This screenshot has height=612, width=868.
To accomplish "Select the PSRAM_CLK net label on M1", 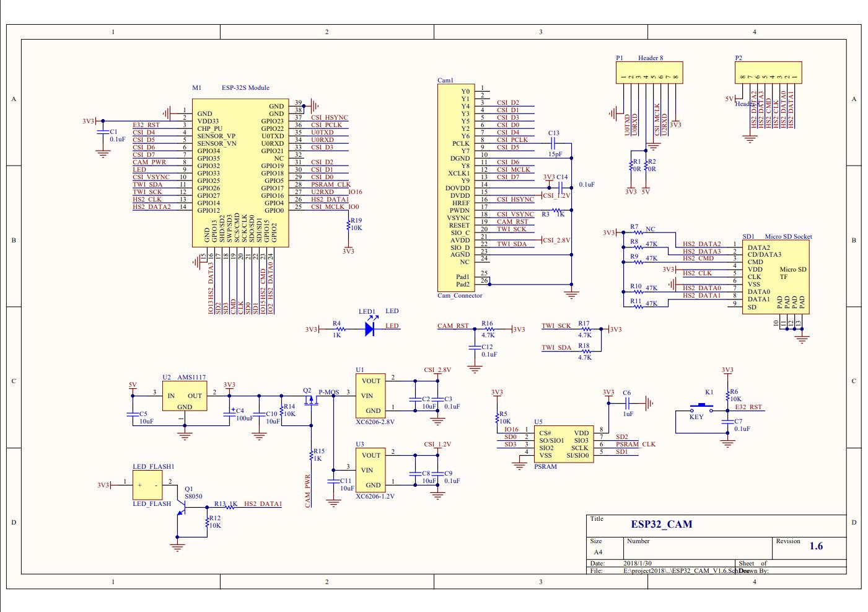I will pyautogui.click(x=331, y=184).
